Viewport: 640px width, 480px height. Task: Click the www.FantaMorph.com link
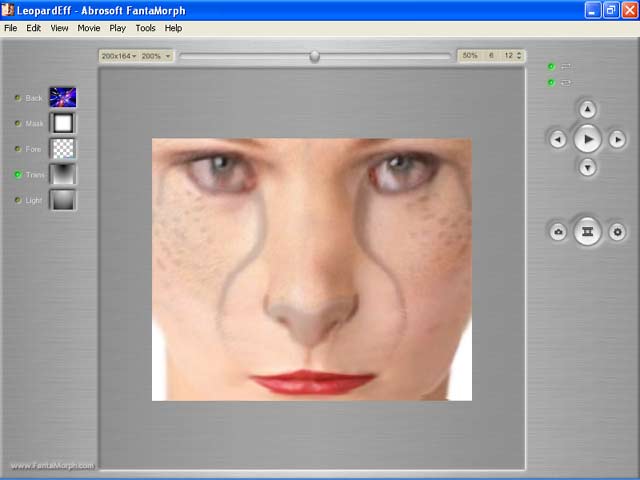pyautogui.click(x=52, y=465)
